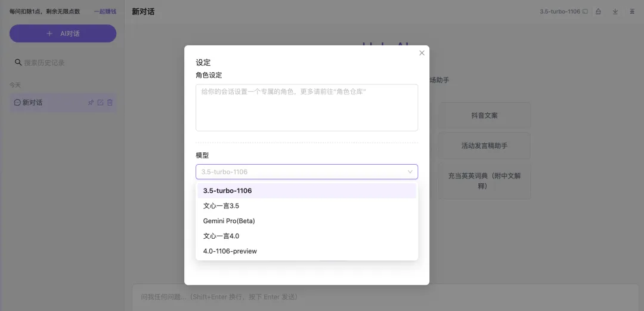Pin the 新对话 conversation

pyautogui.click(x=91, y=103)
